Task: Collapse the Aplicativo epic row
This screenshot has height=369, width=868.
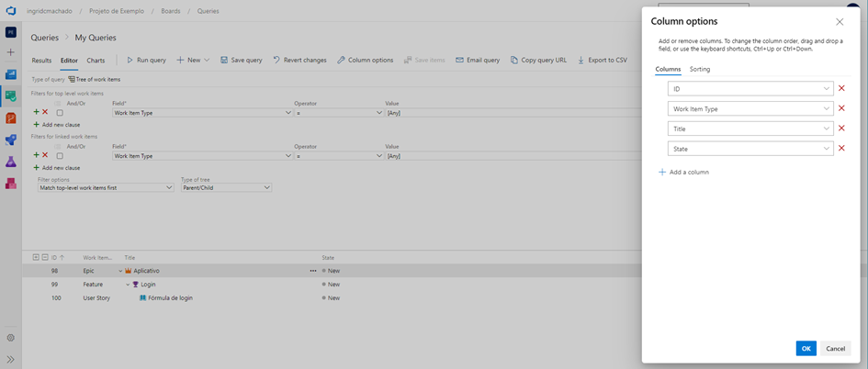Action: click(120, 271)
